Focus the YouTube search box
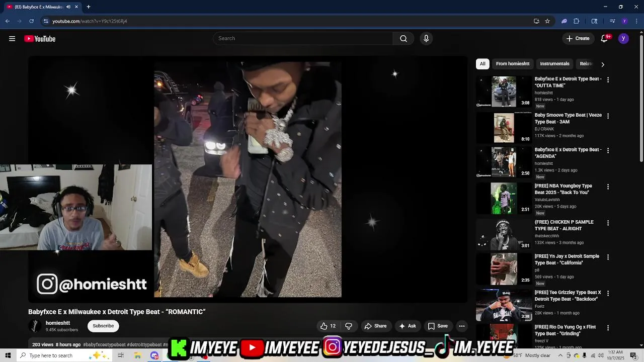Image resolution: width=644 pixels, height=362 pixels. [303, 39]
